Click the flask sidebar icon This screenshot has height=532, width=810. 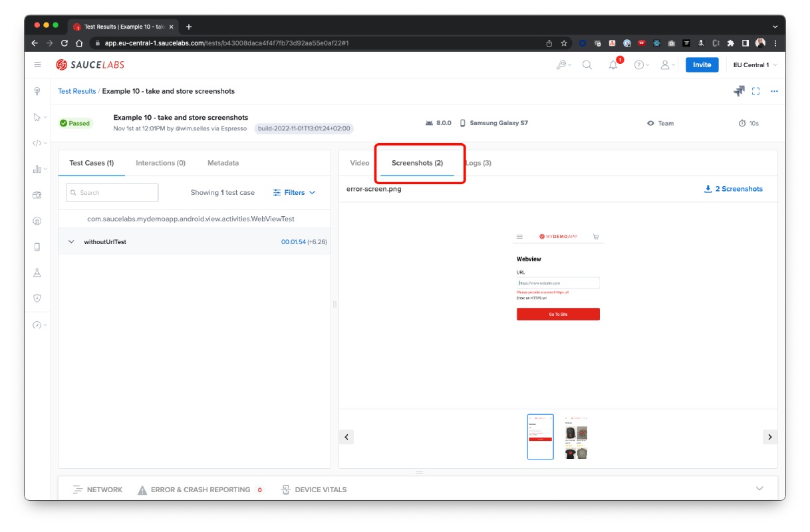pos(37,273)
